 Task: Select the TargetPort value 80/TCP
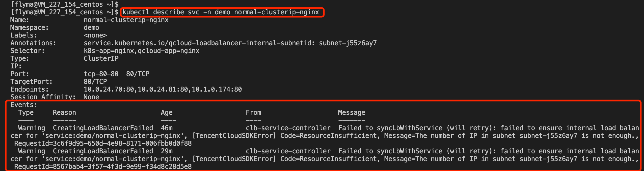95,82
